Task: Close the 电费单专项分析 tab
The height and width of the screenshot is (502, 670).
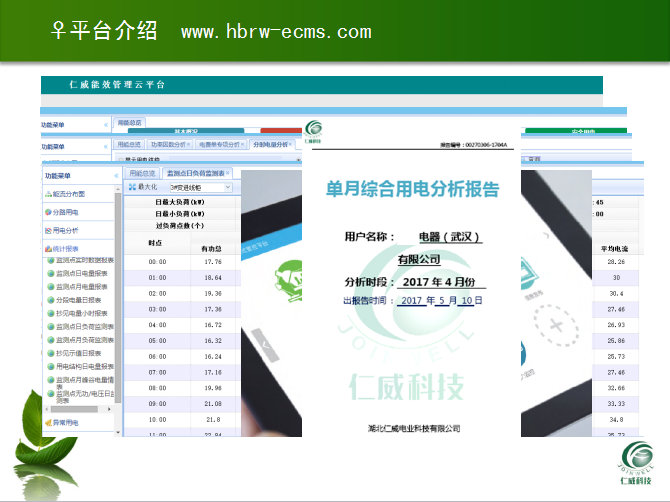Action: (242, 144)
